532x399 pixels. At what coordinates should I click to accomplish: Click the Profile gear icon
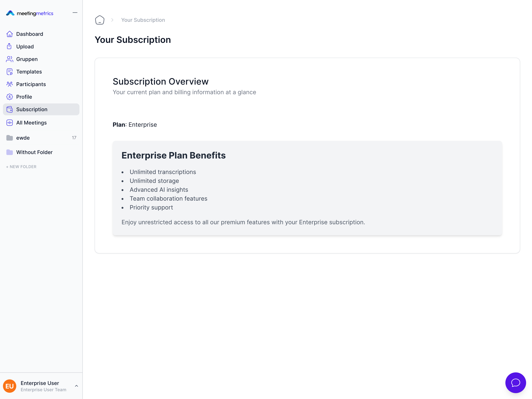pos(10,97)
